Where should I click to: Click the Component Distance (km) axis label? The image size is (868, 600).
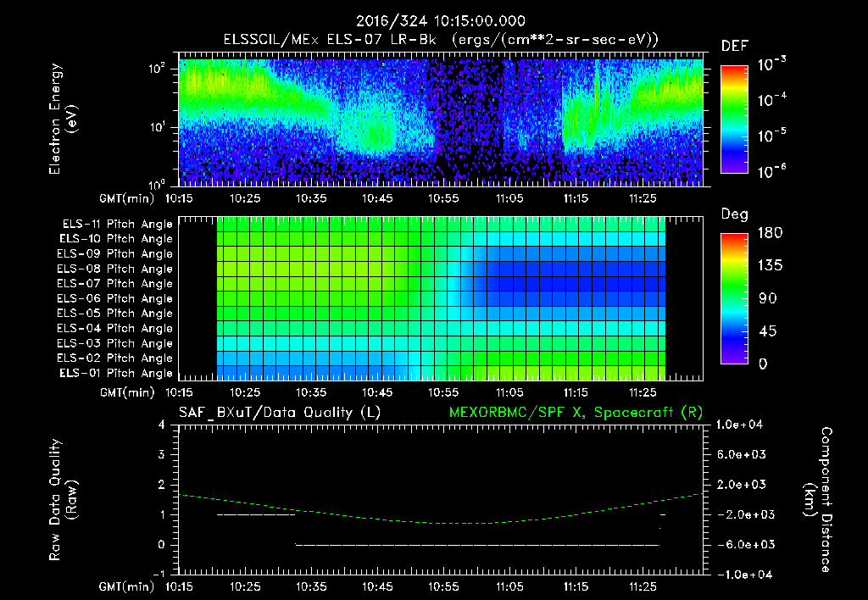click(818, 499)
